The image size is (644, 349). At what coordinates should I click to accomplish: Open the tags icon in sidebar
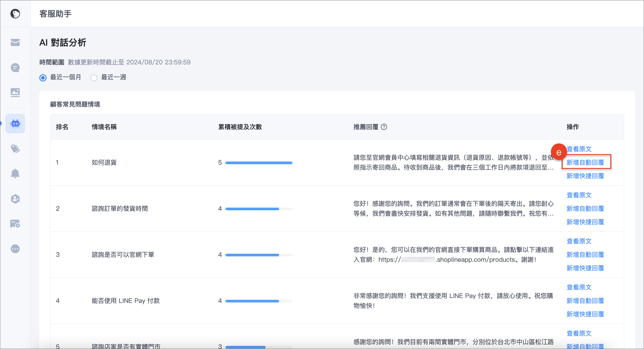(15, 149)
